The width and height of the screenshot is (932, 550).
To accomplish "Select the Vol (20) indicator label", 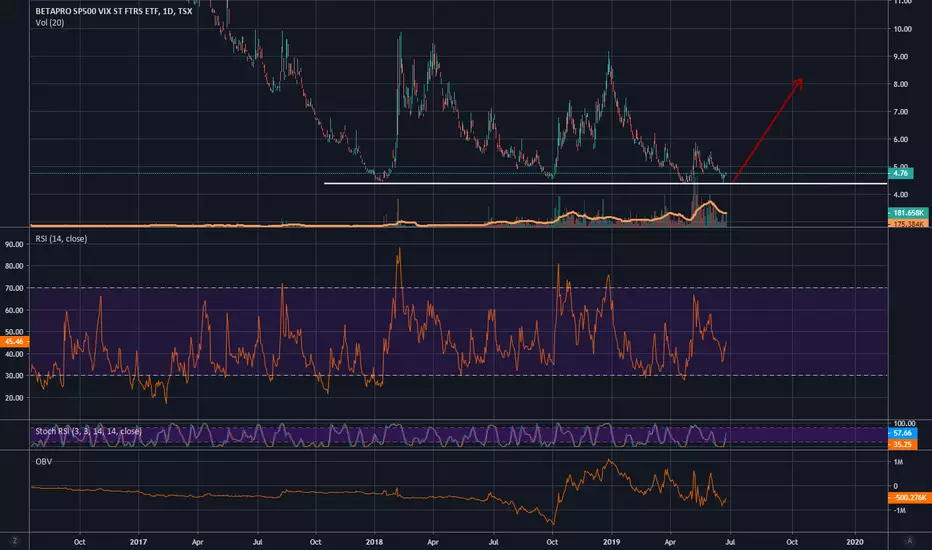I will point(50,23).
